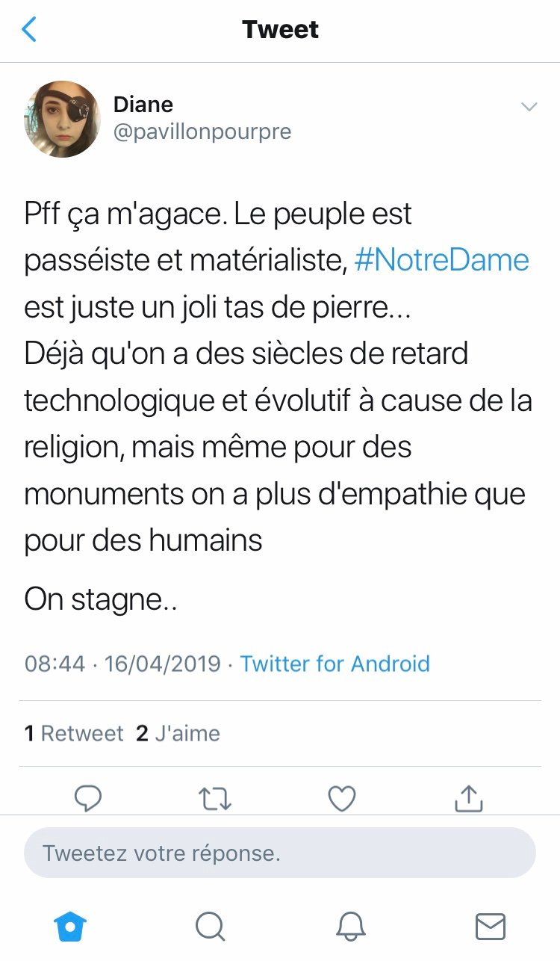Go to the Home tab
The width and height of the screenshot is (560, 961).
(x=70, y=927)
